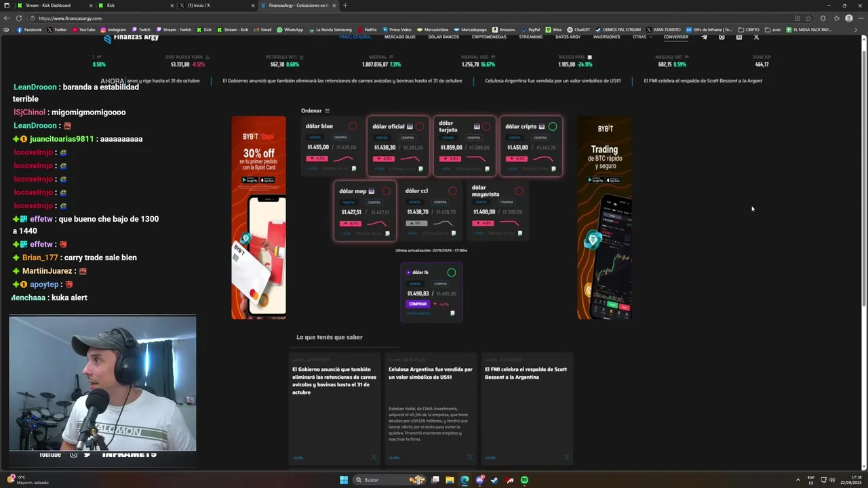This screenshot has width=868, height=488.
Task: Toggle the dólar oficial circle selector
Action: click(x=419, y=126)
